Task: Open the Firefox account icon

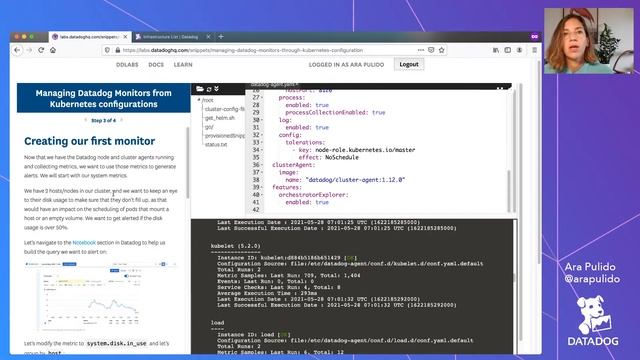Action: pos(520,50)
